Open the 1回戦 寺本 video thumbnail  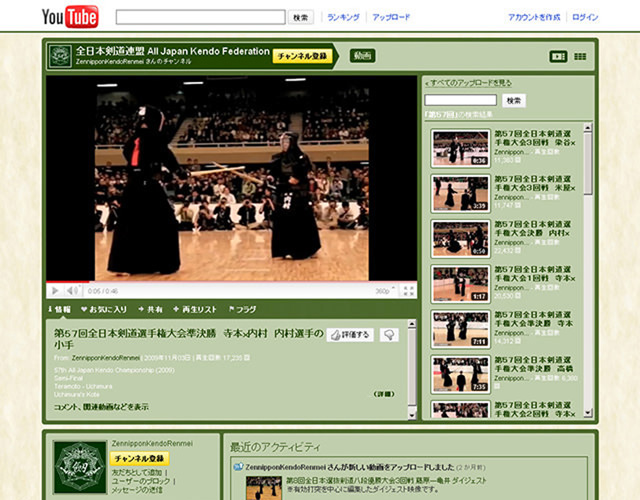(x=460, y=284)
